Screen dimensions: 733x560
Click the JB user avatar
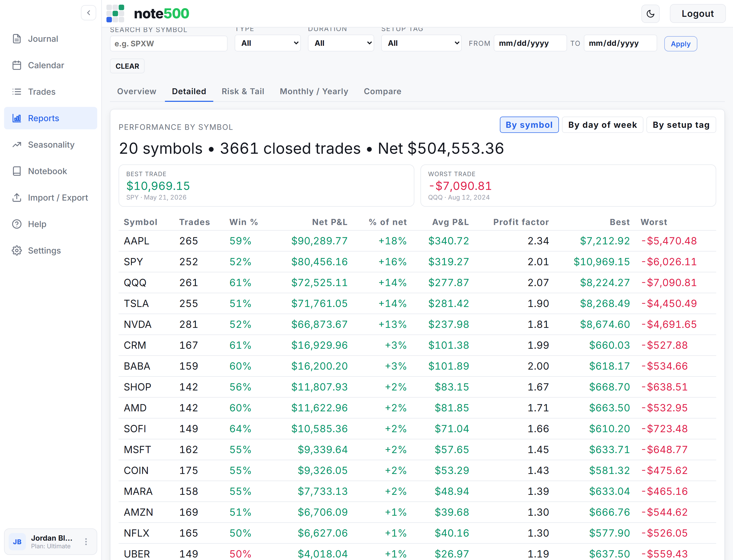point(17,542)
